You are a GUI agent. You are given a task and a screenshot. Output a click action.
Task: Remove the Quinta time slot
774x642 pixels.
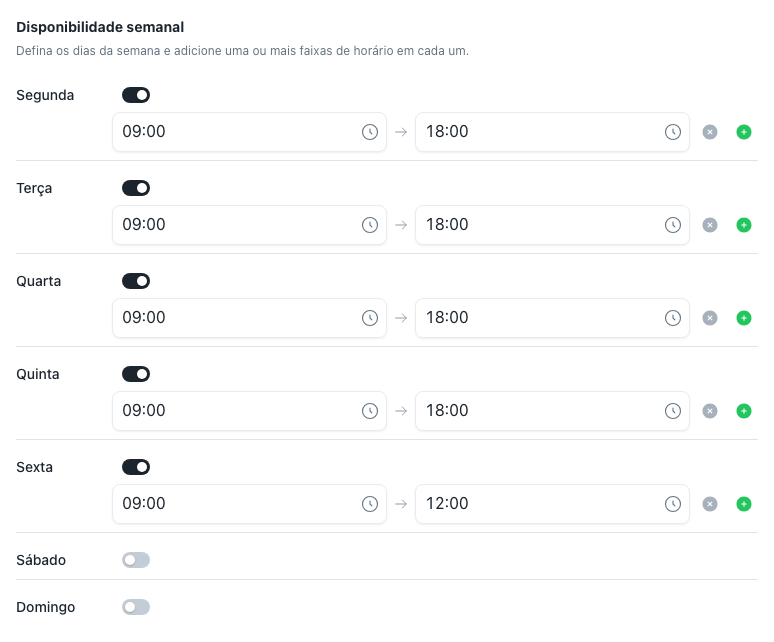710,411
